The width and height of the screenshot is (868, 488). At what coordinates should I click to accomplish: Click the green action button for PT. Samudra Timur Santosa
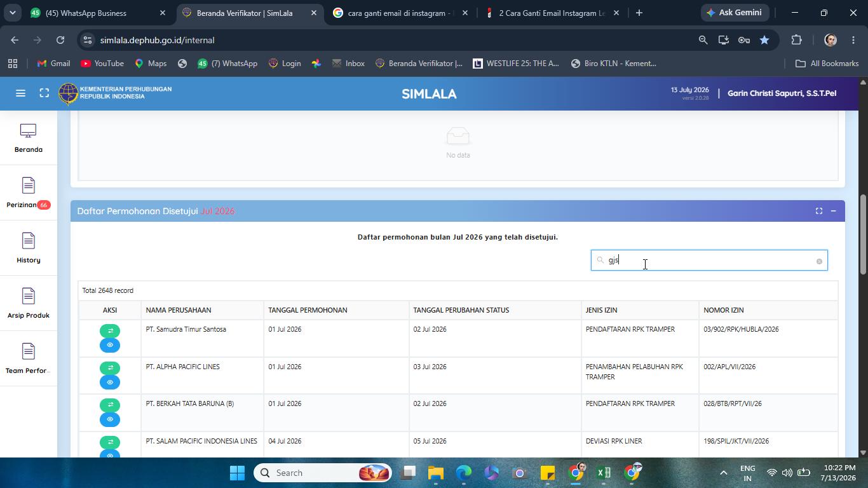110,331
